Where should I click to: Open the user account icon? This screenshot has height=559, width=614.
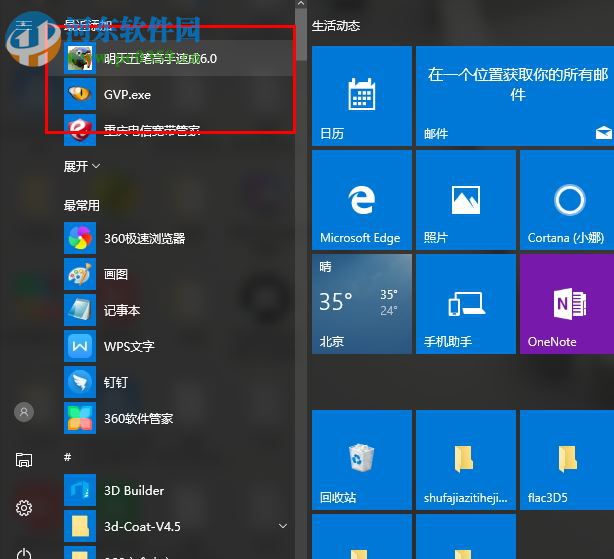(24, 412)
